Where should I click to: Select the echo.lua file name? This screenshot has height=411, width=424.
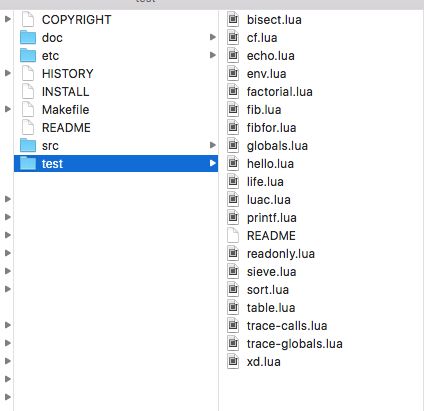tap(271, 56)
